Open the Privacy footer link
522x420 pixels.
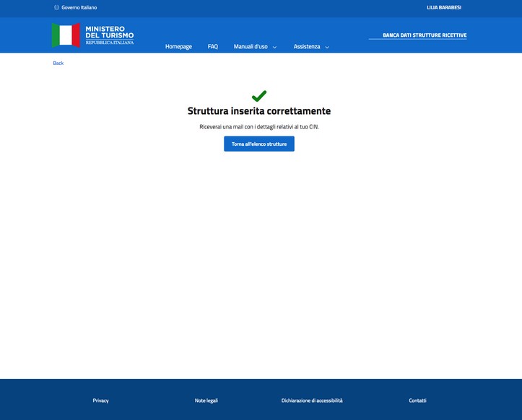point(100,401)
